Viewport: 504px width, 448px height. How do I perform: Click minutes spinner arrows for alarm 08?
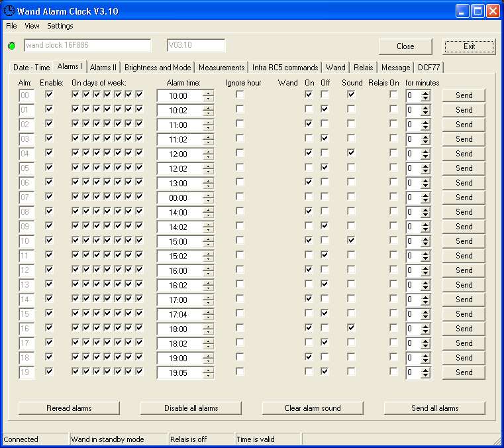425,212
